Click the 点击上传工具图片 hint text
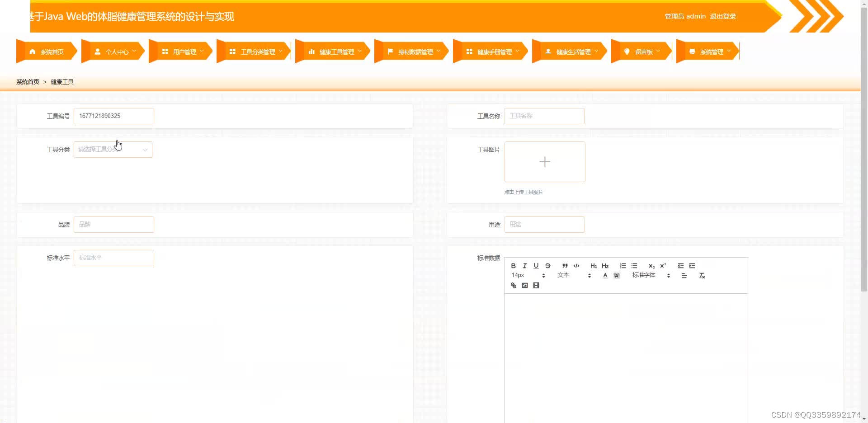This screenshot has width=868, height=423. (524, 192)
